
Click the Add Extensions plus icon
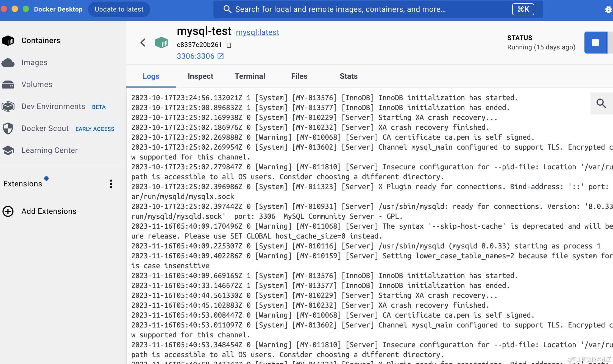[x=8, y=211]
